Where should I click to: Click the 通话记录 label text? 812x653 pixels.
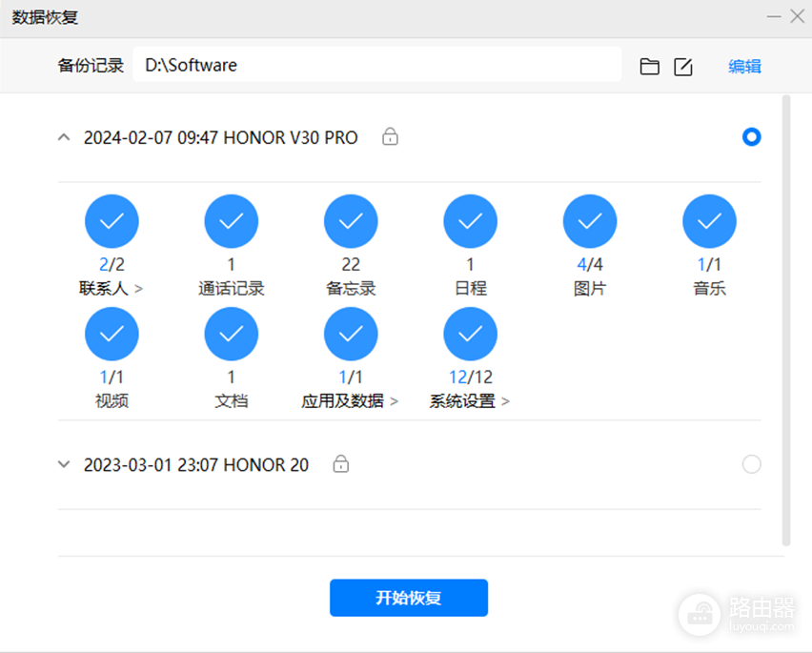pyautogui.click(x=232, y=289)
